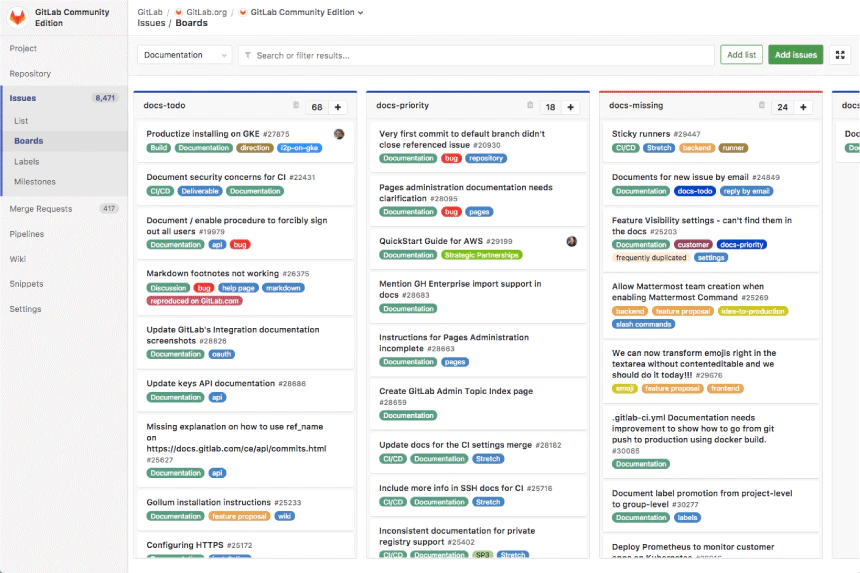The image size is (860, 573).
Task: Click reproduced on GitLab.com label
Action: (194, 301)
